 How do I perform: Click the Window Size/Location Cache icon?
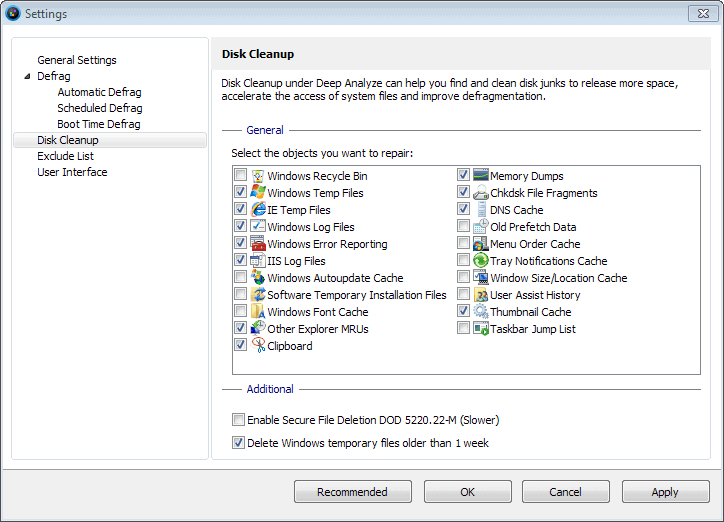coord(481,278)
